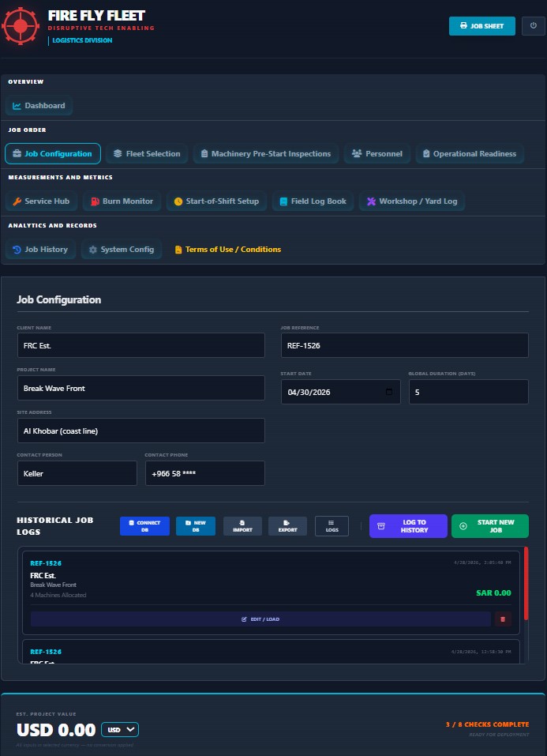The height and width of the screenshot is (756, 547).
Task: Open the Burn Monitor section
Action: [122, 201]
